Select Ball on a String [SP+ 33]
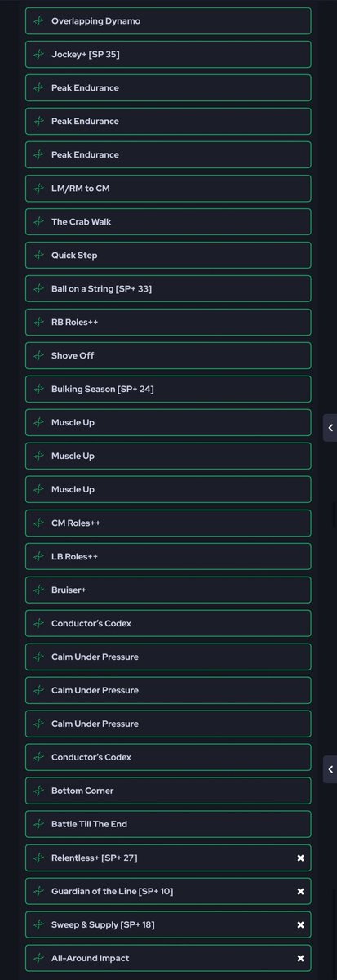Image resolution: width=337 pixels, height=980 pixels. click(x=168, y=289)
